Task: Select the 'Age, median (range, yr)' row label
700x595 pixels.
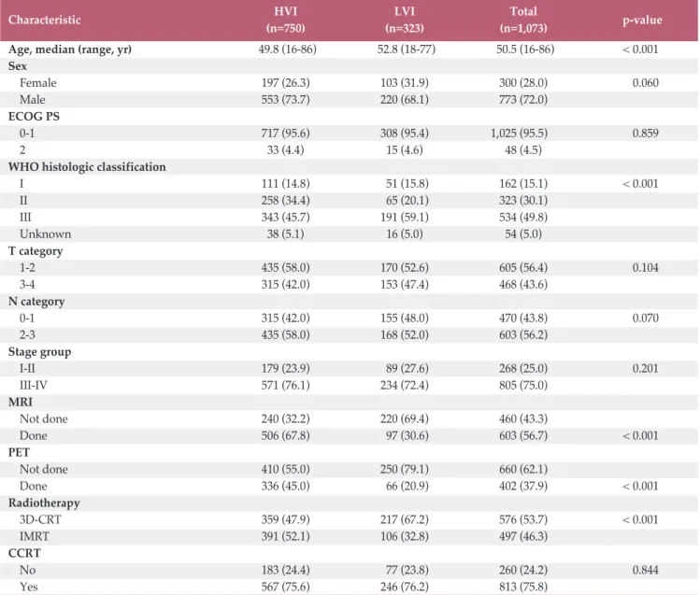Action: [x=70, y=50]
